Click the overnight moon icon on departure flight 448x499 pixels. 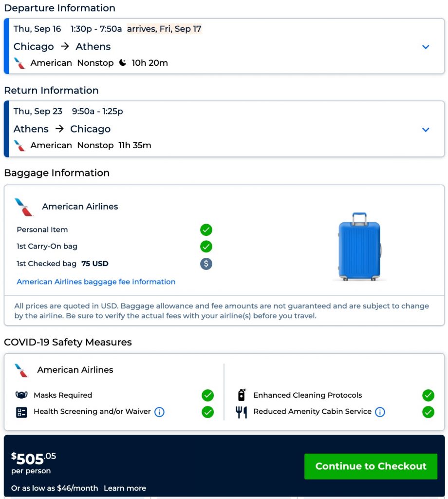[x=123, y=63]
